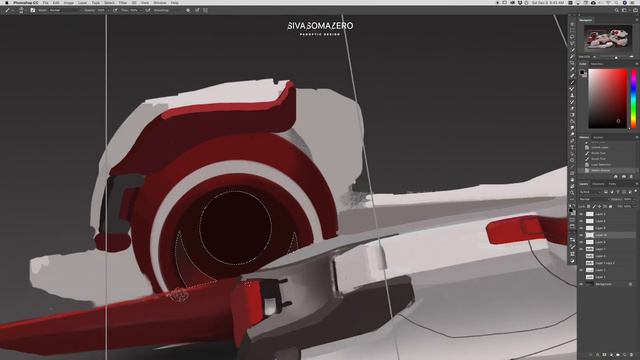Create new fill or adjustment layer icon
The image size is (640, 360).
coord(611,355)
